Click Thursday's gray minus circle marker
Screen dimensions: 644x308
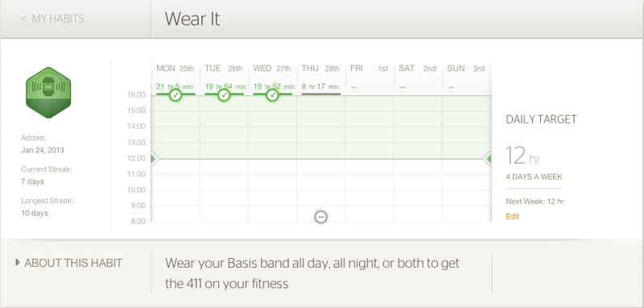[x=320, y=217]
